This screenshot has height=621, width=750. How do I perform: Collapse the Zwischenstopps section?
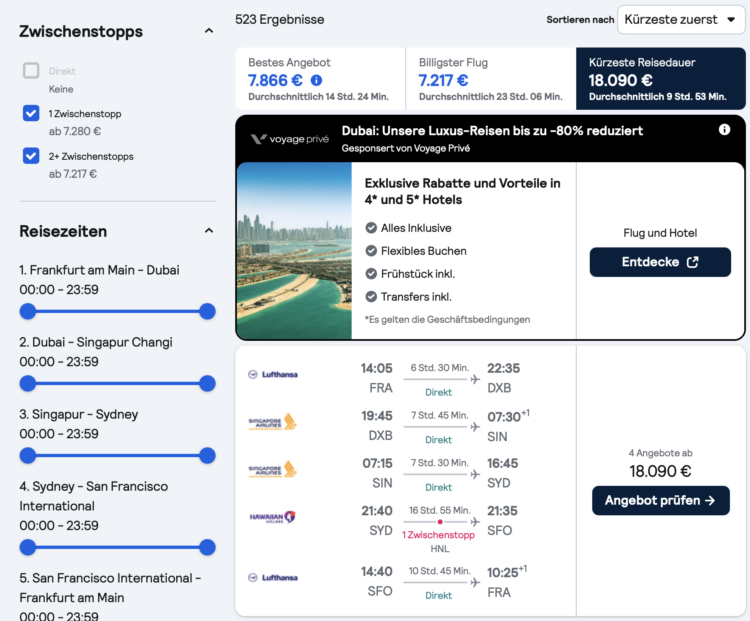pos(209,31)
